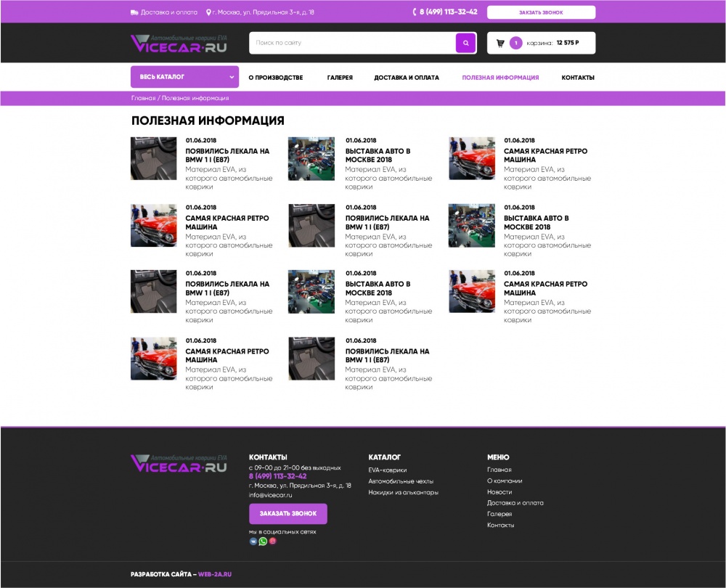
Task: Open WhatsApp icon in footer
Action: pyautogui.click(x=263, y=541)
